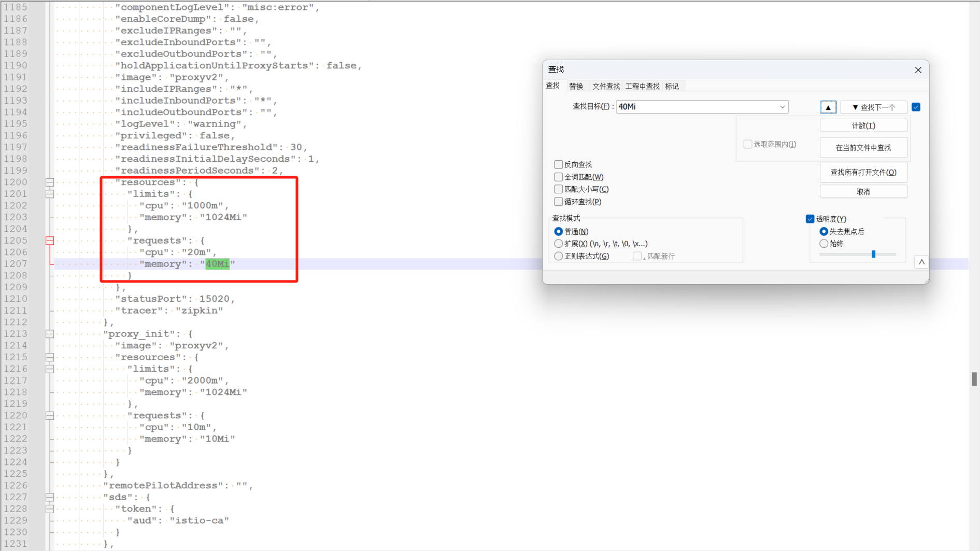
Task: Click the "statusPort": 15020 text
Action: pyautogui.click(x=175, y=299)
